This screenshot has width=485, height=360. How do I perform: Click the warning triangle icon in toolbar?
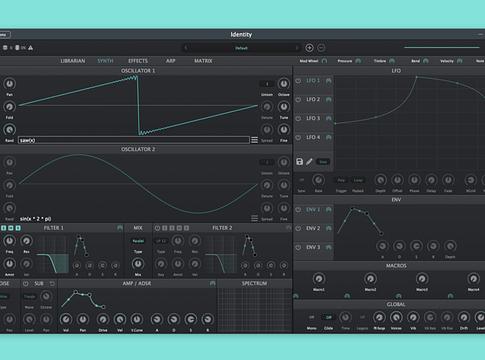[31, 48]
